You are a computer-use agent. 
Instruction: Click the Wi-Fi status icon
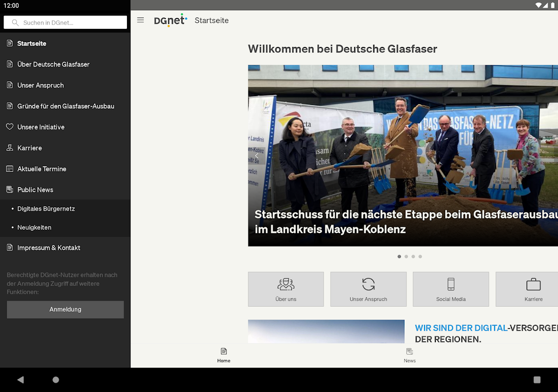(538, 5)
